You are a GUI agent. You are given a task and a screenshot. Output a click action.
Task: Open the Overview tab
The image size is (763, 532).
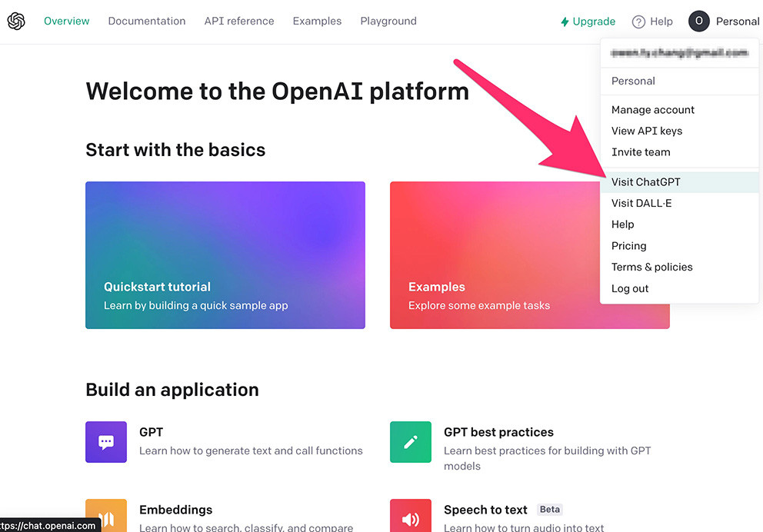click(x=67, y=21)
